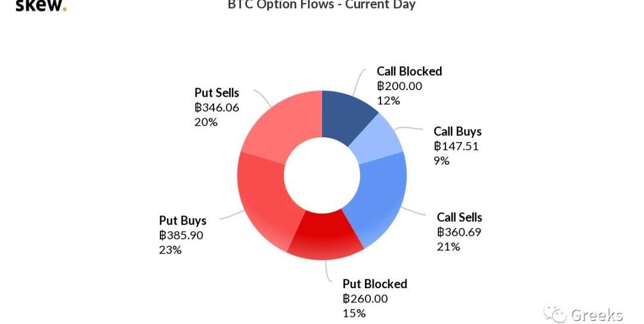Select the Call Sells label text
644x324 pixels.
(459, 217)
